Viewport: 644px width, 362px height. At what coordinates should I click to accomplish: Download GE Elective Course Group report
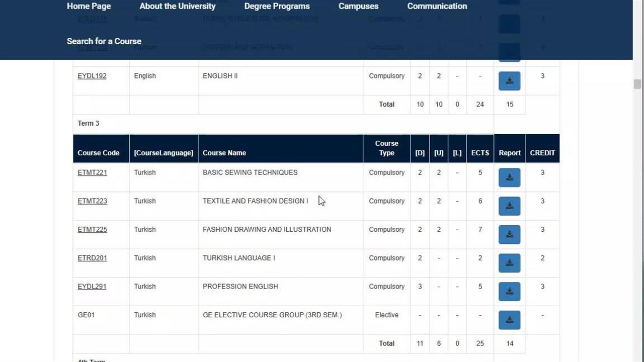(x=509, y=320)
